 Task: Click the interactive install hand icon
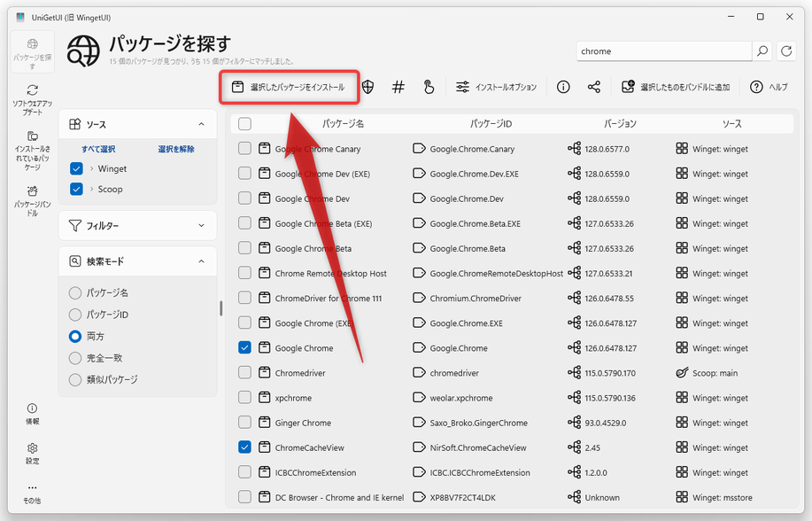click(x=429, y=87)
